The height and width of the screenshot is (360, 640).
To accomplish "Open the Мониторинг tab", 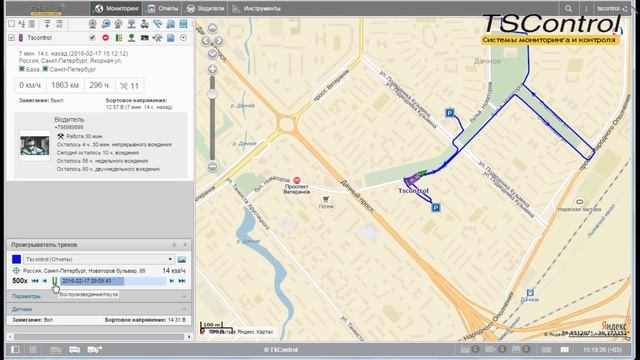I will click(116, 9).
